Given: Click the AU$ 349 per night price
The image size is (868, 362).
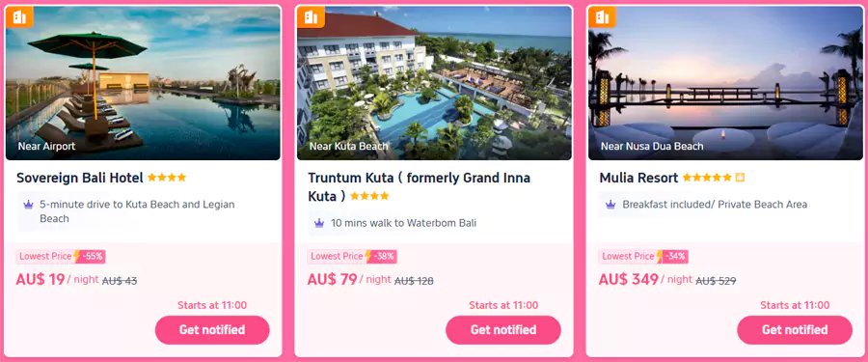Looking at the screenshot, I should tap(645, 279).
